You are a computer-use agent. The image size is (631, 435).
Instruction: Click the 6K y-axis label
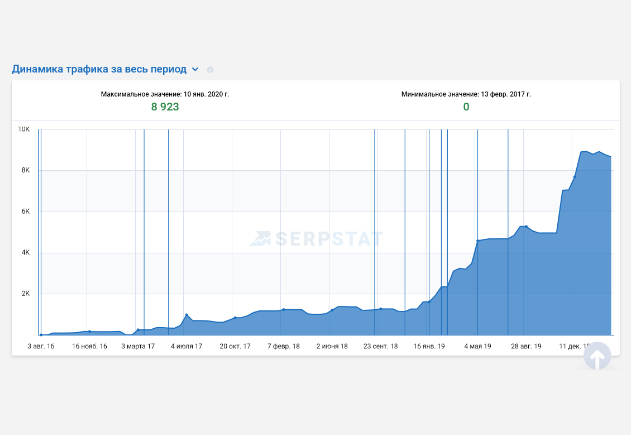pyautogui.click(x=25, y=211)
